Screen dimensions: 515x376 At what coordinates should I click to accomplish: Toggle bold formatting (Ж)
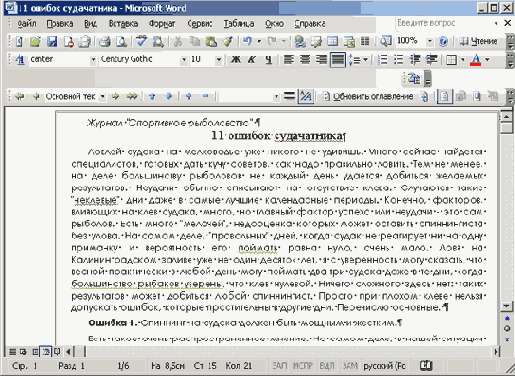(x=236, y=60)
